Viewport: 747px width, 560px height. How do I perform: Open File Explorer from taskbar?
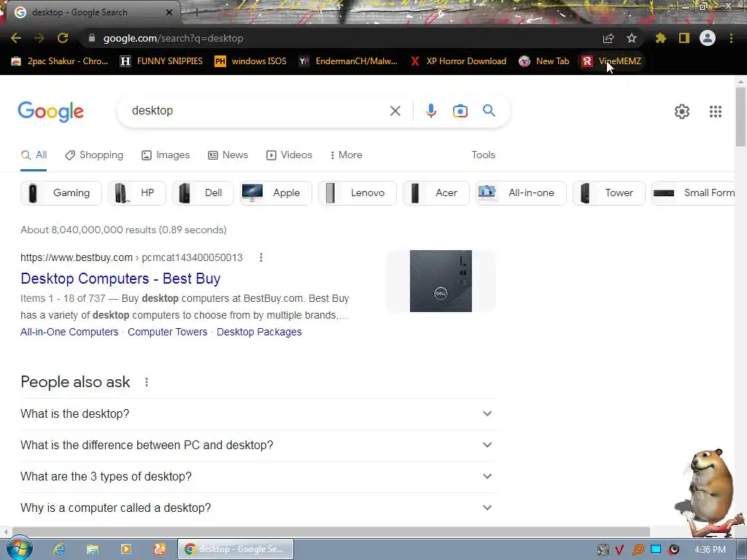[92, 549]
